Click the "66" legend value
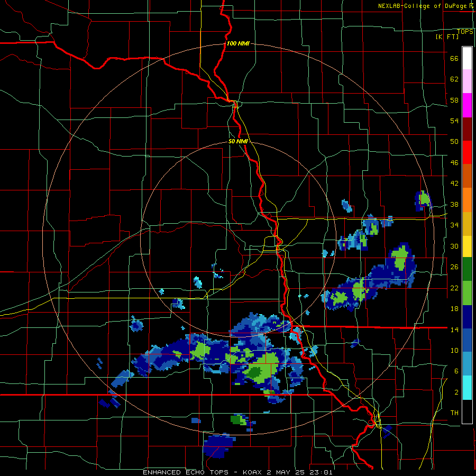Viewport: 476px width, 476px height. (x=454, y=59)
